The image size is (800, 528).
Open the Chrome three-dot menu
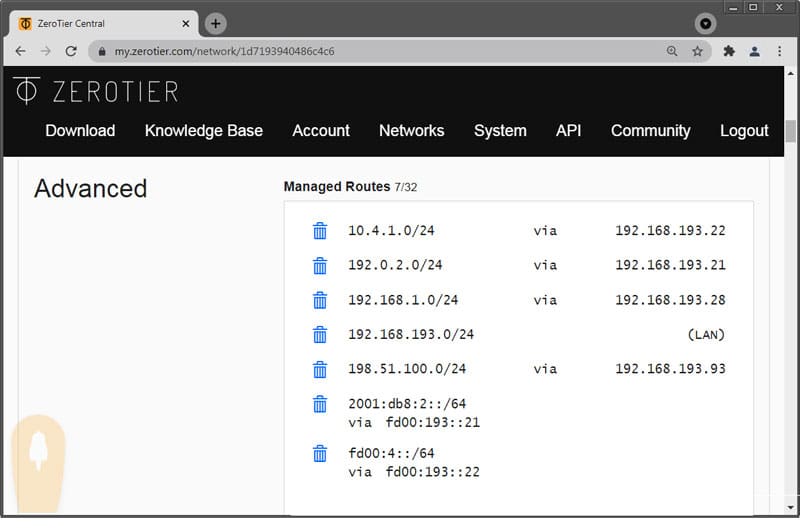point(781,51)
